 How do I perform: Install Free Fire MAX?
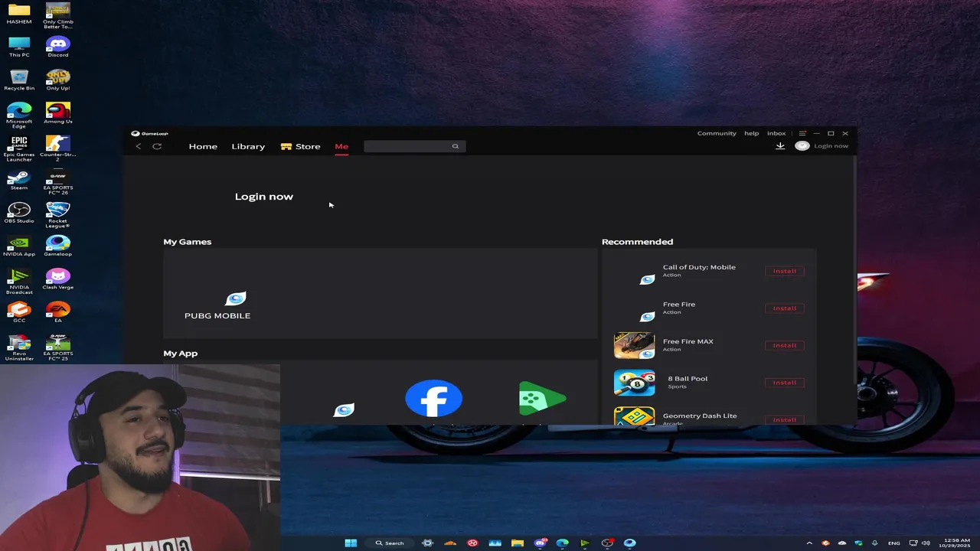tap(784, 345)
